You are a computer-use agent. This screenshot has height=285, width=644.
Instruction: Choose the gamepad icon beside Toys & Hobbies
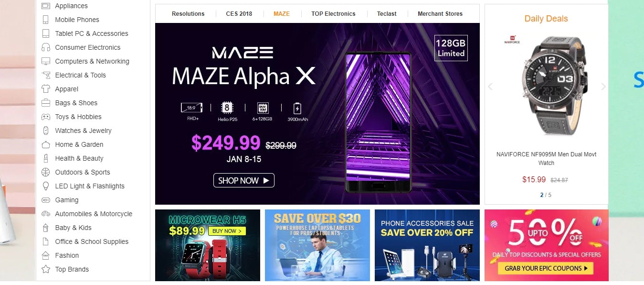pyautogui.click(x=46, y=117)
